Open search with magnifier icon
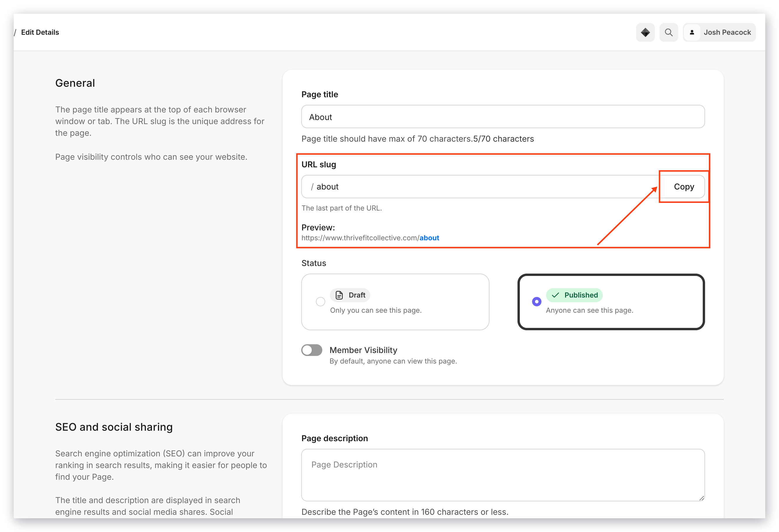This screenshot has width=779, height=532. (x=668, y=32)
